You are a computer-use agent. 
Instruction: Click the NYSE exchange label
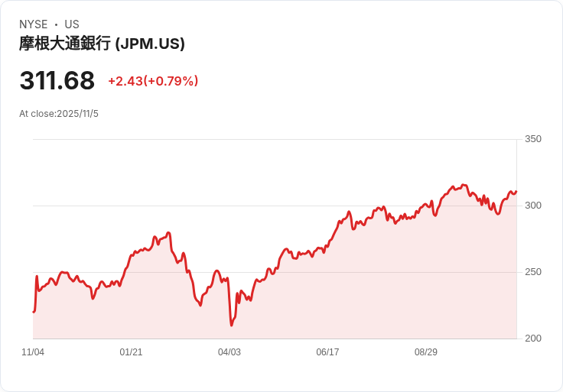(x=34, y=24)
